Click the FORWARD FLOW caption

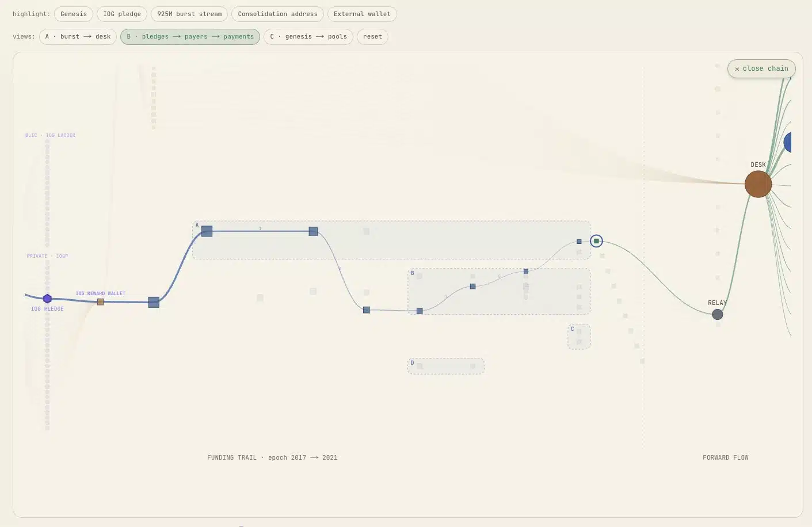coord(725,457)
